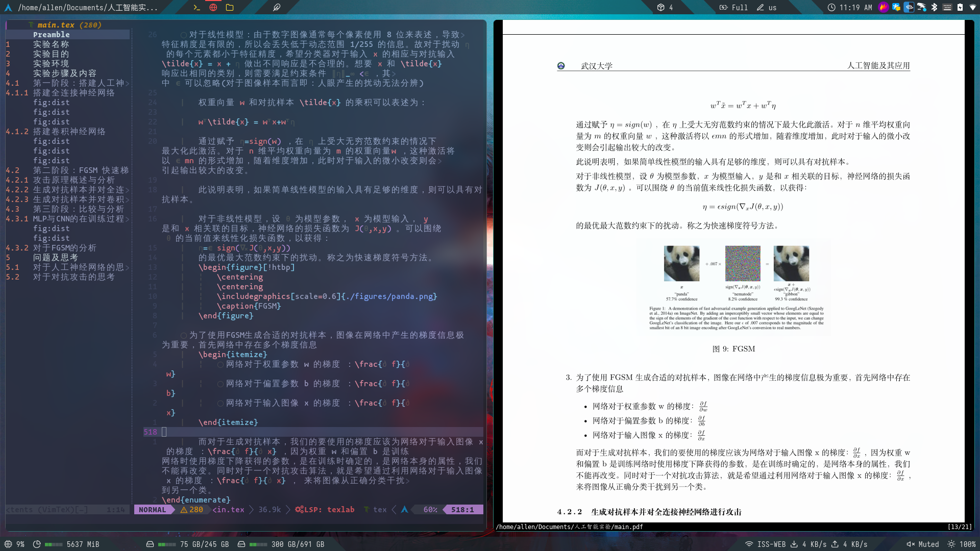Select the Preamble entry in table of contents
The height and width of the screenshot is (551, 980).
tap(52, 35)
